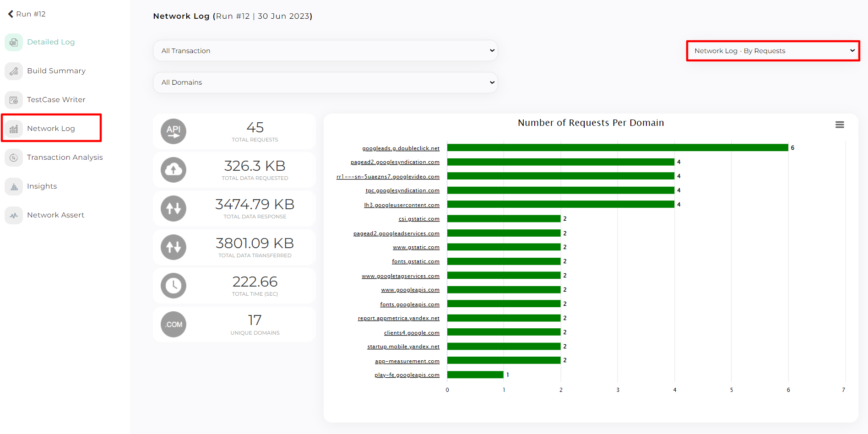Open the chart hamburger export menu
Screen dimensions: 868x434
point(840,125)
